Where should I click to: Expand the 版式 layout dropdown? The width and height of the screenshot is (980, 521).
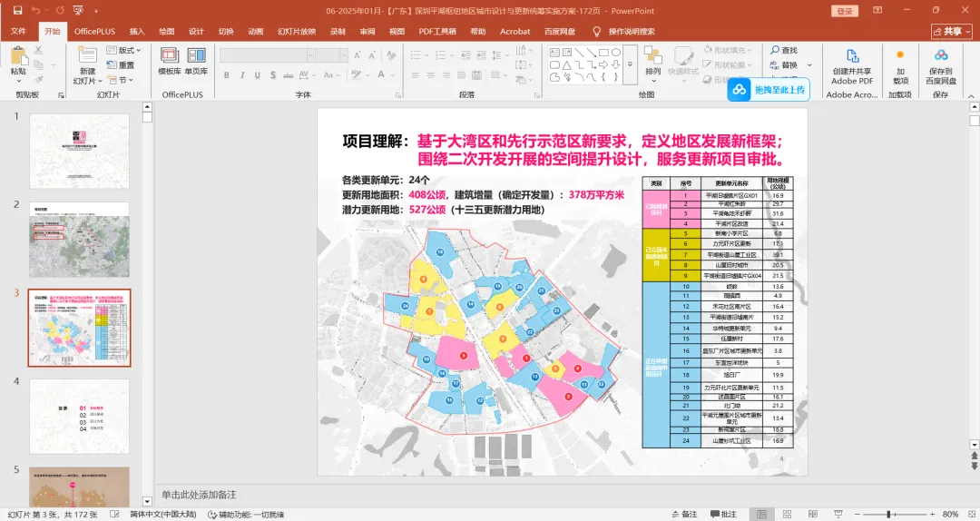pyautogui.click(x=123, y=50)
